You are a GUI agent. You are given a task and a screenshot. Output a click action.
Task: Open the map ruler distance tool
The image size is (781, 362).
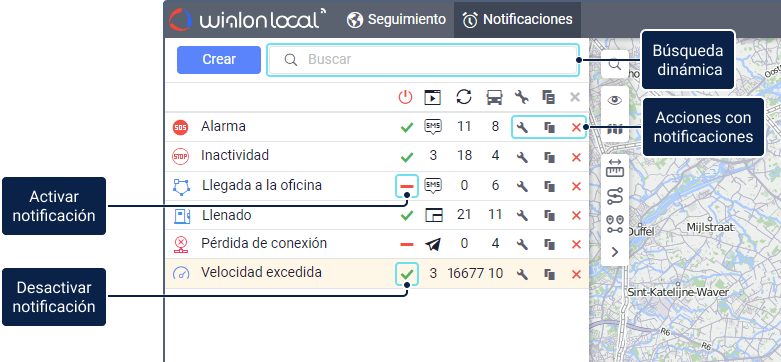[x=615, y=168]
